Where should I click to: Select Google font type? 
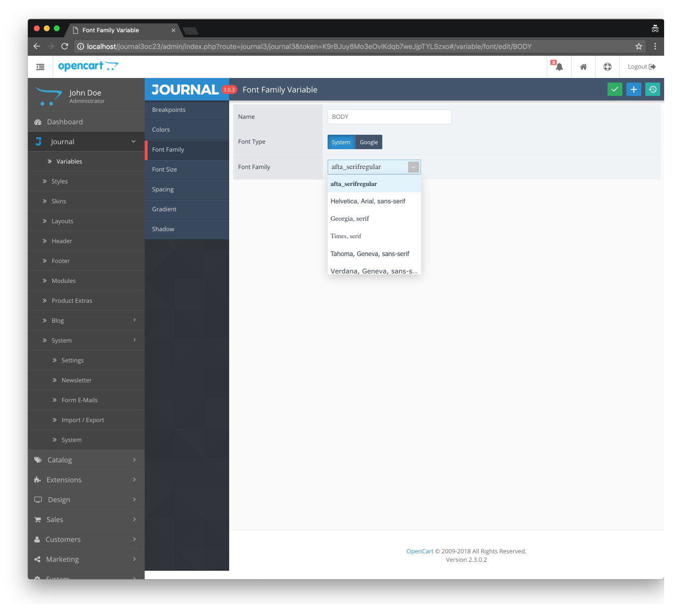coord(369,142)
